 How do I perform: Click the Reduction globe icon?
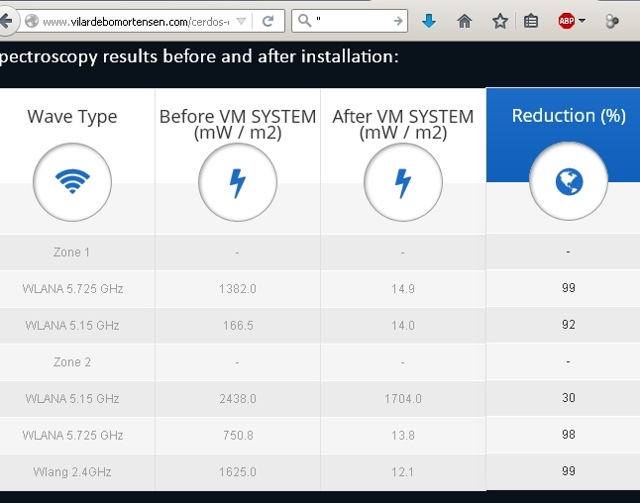(569, 181)
